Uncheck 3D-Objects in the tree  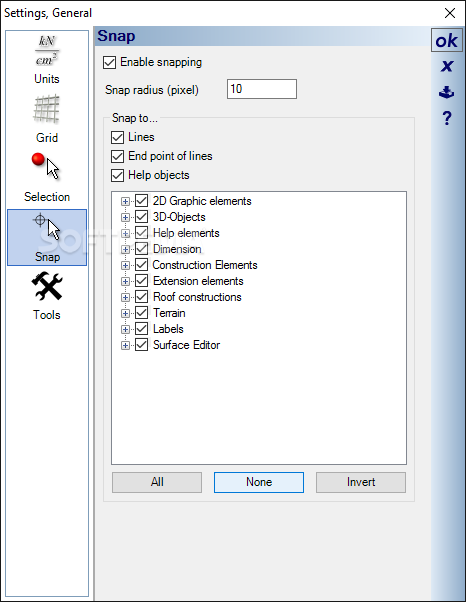point(142,217)
